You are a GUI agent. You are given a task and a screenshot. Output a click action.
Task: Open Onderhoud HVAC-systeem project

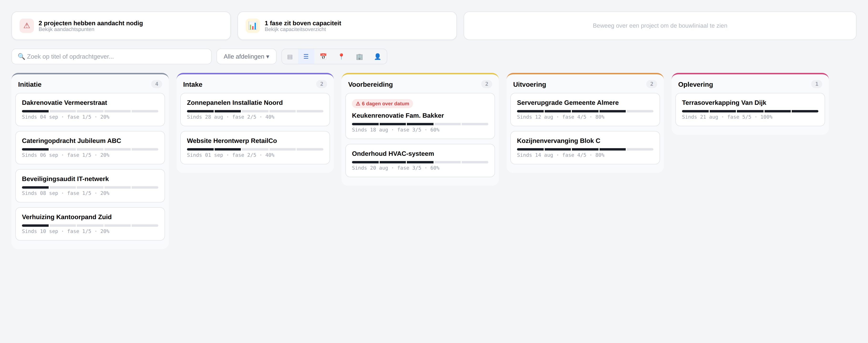pyautogui.click(x=420, y=160)
